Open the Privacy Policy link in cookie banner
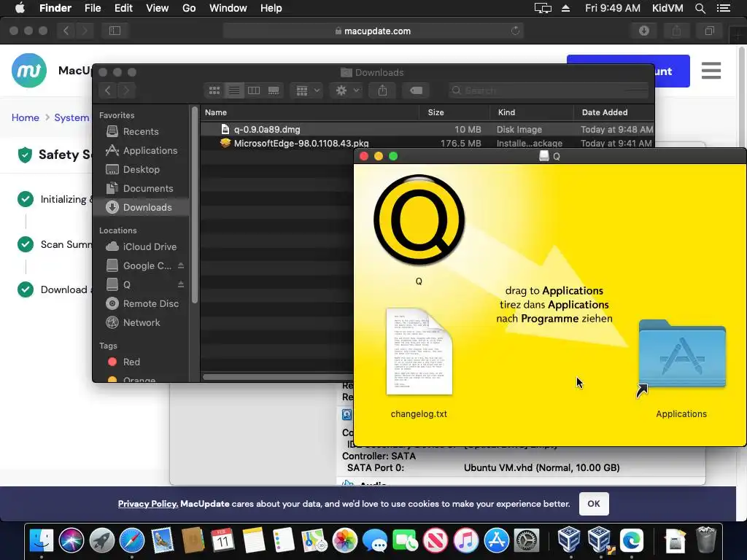This screenshot has height=560, width=747. pyautogui.click(x=148, y=504)
